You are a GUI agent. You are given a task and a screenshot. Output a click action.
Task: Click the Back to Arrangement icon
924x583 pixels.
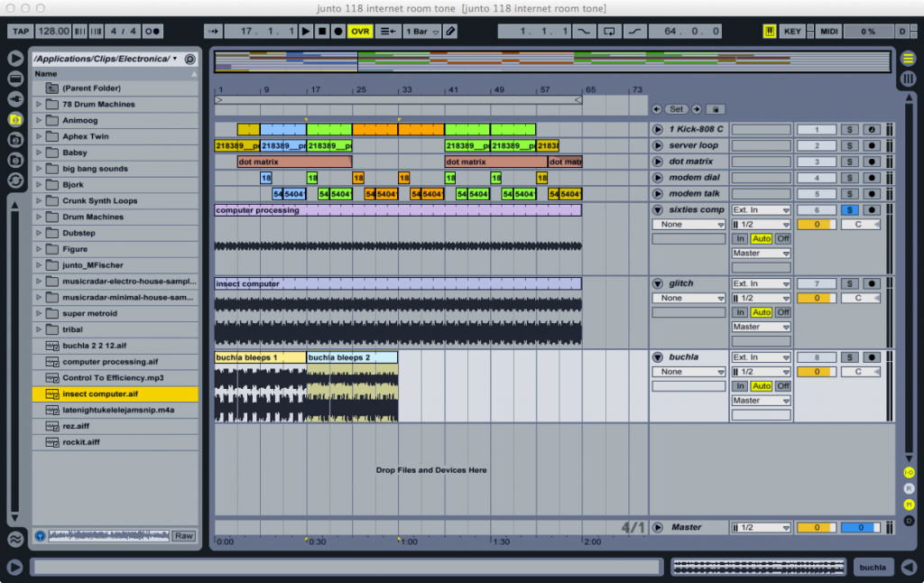click(388, 32)
